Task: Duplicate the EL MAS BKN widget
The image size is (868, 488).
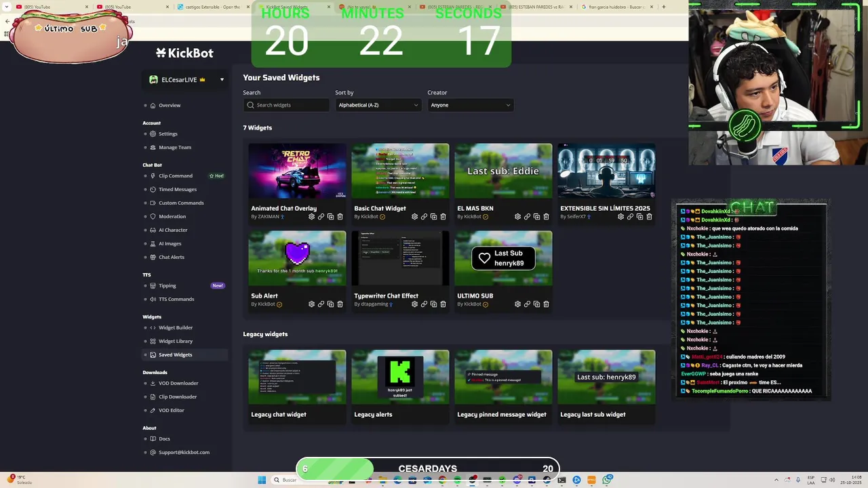Action: (x=536, y=217)
